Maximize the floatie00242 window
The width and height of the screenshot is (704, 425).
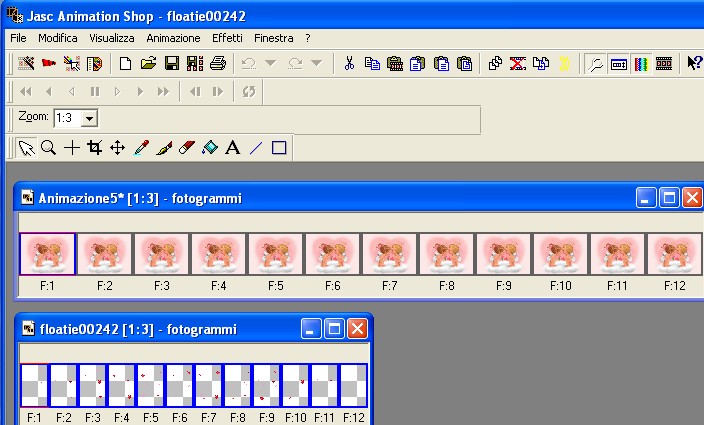[334, 329]
